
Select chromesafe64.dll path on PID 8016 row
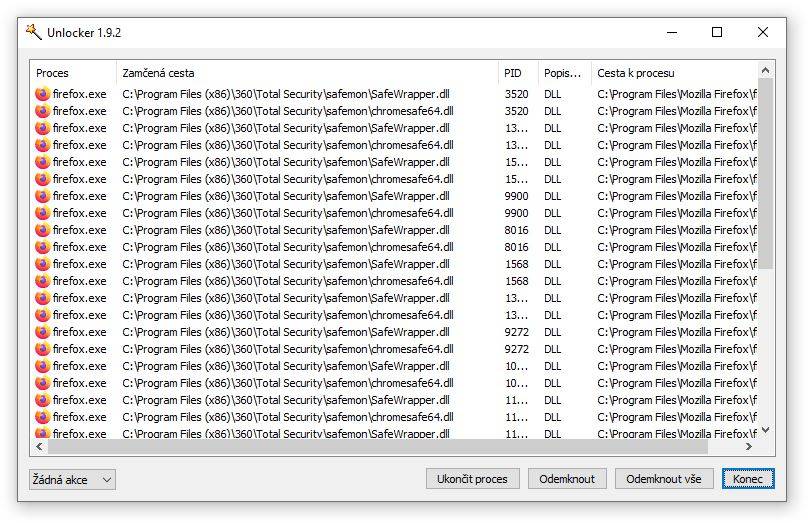(x=288, y=247)
